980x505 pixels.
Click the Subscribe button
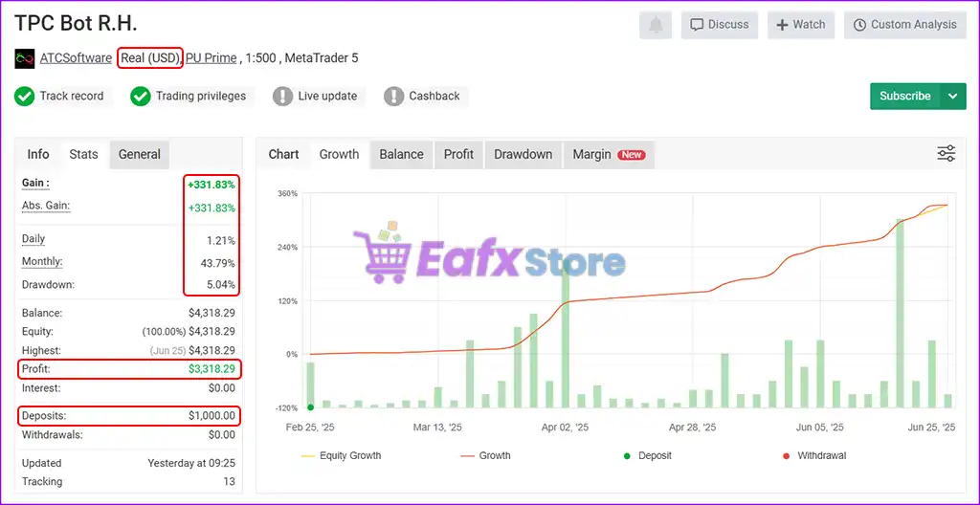(905, 97)
